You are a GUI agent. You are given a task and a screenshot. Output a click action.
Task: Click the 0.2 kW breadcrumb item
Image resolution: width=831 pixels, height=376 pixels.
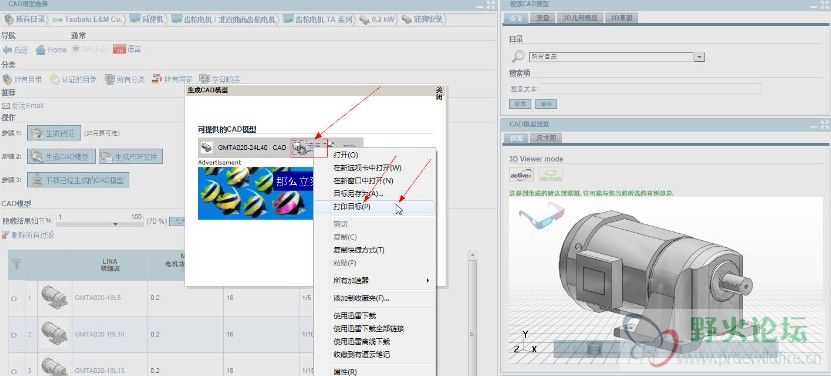[376, 20]
